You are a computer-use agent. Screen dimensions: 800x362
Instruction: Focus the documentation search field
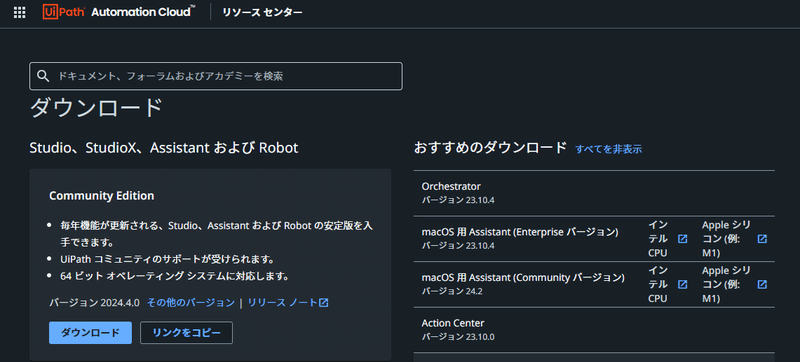[x=216, y=76]
